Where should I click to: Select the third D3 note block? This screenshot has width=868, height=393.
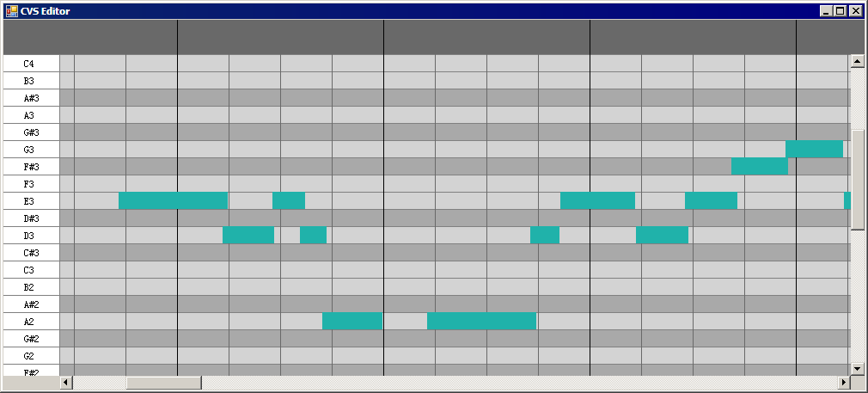(x=545, y=235)
